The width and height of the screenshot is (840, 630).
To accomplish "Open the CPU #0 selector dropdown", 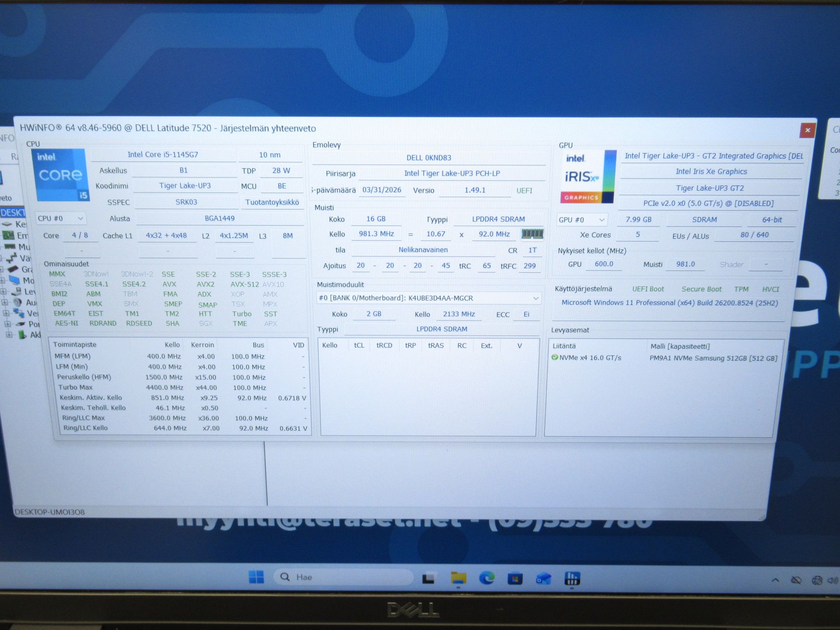I will pos(61,219).
